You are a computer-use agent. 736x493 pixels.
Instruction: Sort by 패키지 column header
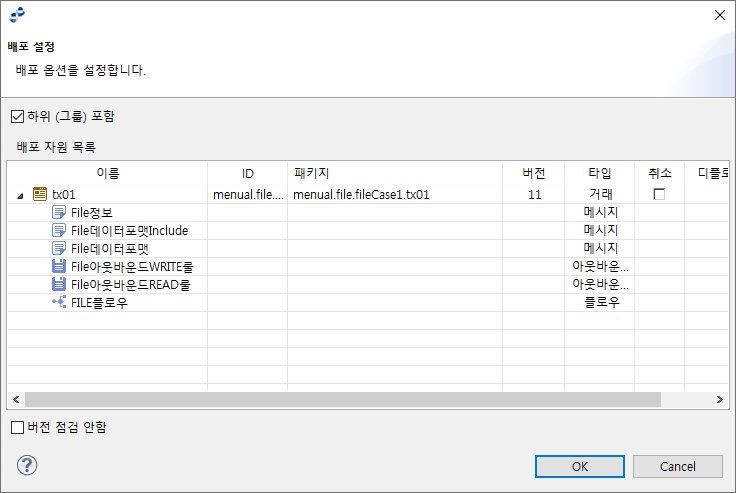pyautogui.click(x=395, y=173)
